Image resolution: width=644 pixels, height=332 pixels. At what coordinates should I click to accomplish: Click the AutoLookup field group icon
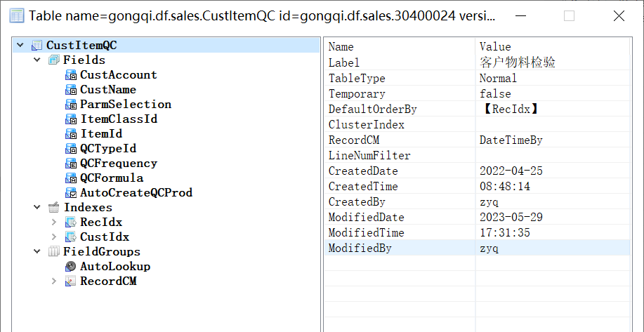point(71,266)
